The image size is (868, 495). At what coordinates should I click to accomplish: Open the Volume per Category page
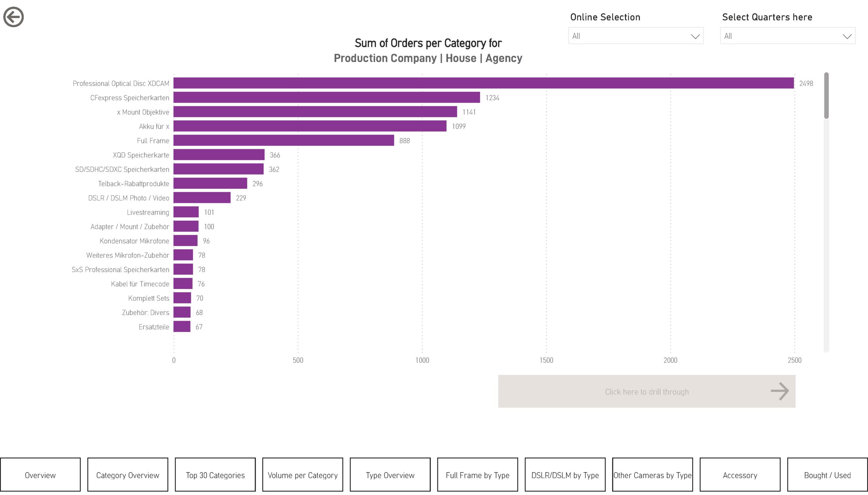(x=302, y=475)
